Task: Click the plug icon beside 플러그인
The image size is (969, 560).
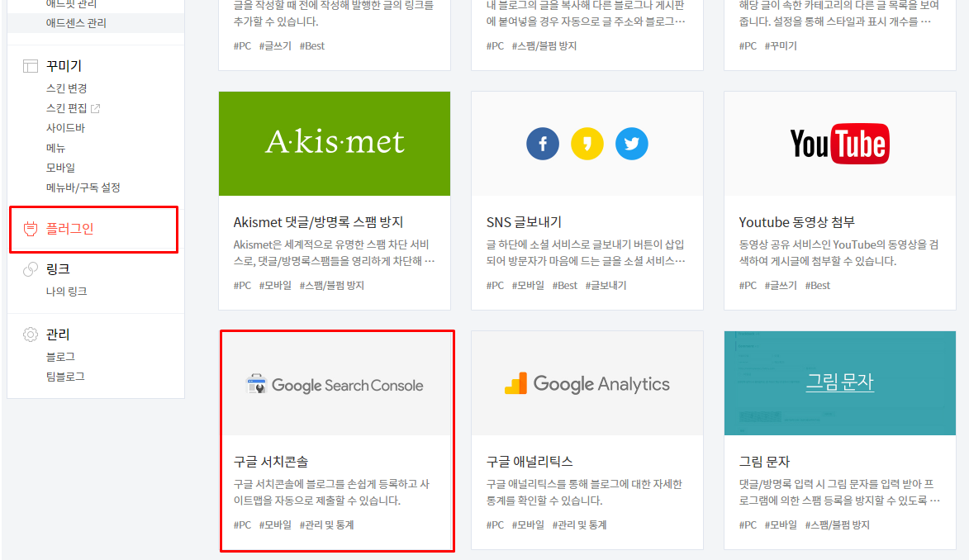Action: pos(31,229)
